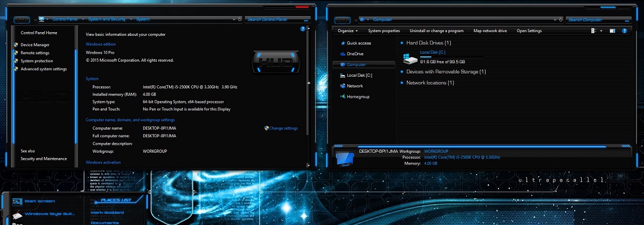Click Start screen icon in start menu
The width and height of the screenshot is (644, 225).
17,201
